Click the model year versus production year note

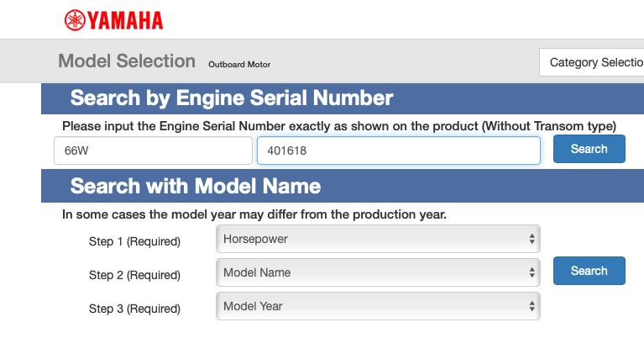tap(254, 214)
